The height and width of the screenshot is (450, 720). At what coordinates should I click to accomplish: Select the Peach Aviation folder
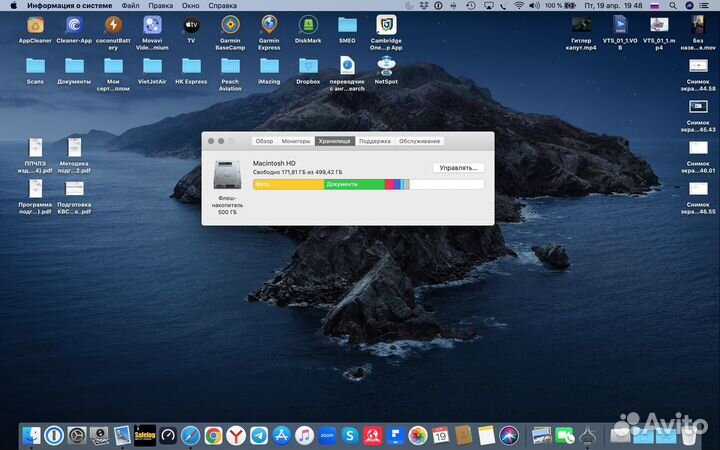tap(231, 66)
